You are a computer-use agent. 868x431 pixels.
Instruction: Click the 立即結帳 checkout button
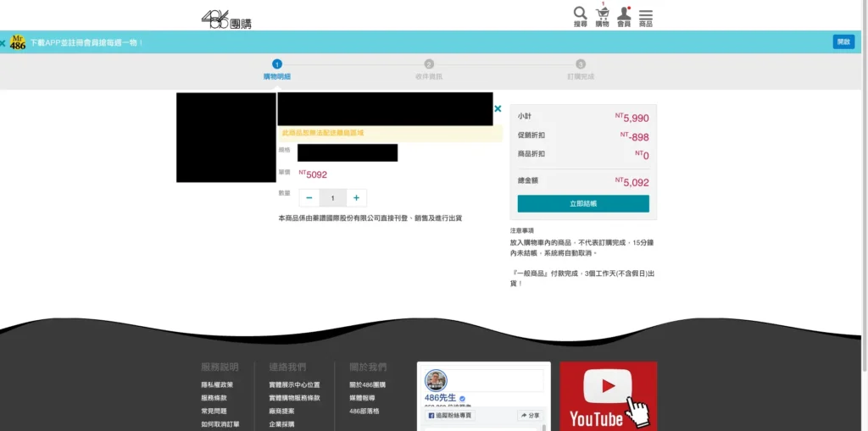click(x=583, y=203)
